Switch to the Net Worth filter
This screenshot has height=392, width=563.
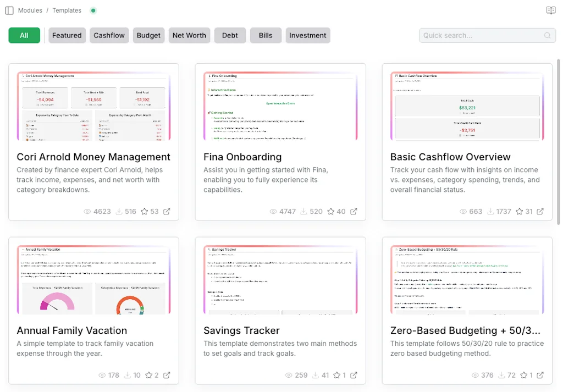(189, 35)
